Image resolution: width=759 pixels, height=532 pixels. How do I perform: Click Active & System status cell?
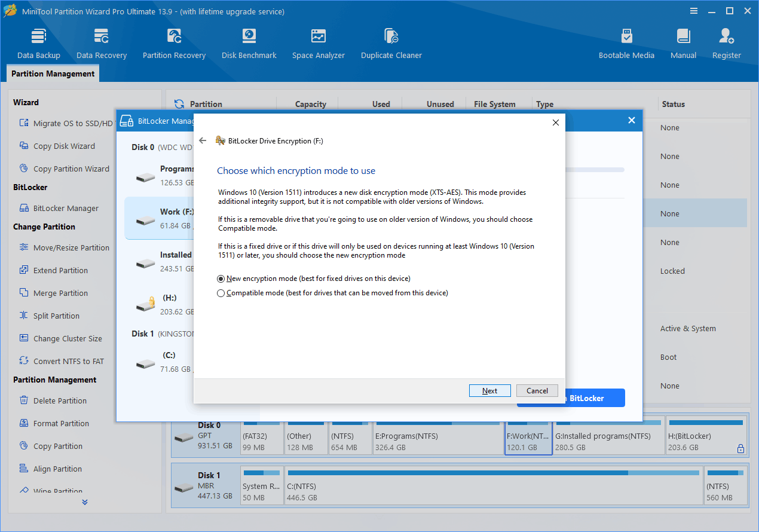tap(688, 329)
